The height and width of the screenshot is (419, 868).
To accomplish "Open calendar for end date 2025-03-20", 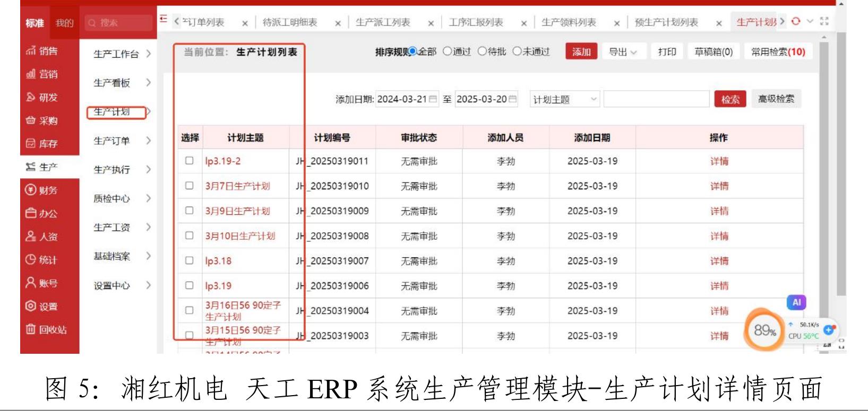I will [512, 99].
